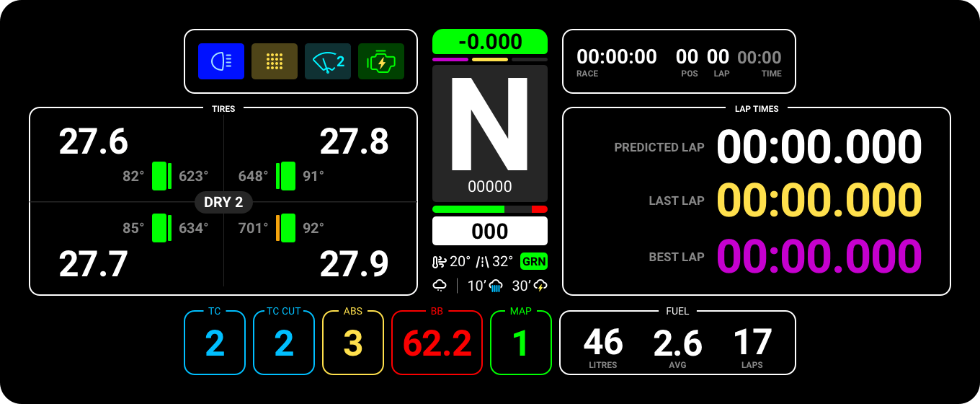Click the green engine ignition icon
This screenshot has height=404, width=980.
pos(381,61)
